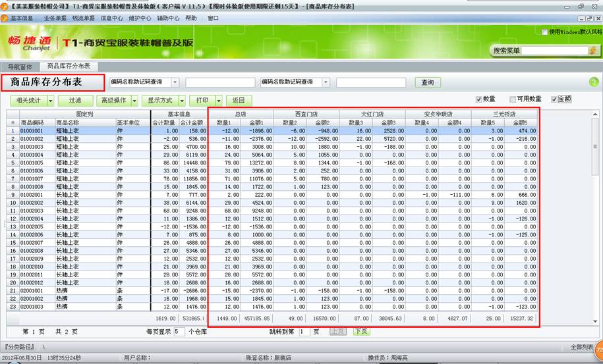Open the 基本信息 menu
603x364 pixels.
(22, 18)
